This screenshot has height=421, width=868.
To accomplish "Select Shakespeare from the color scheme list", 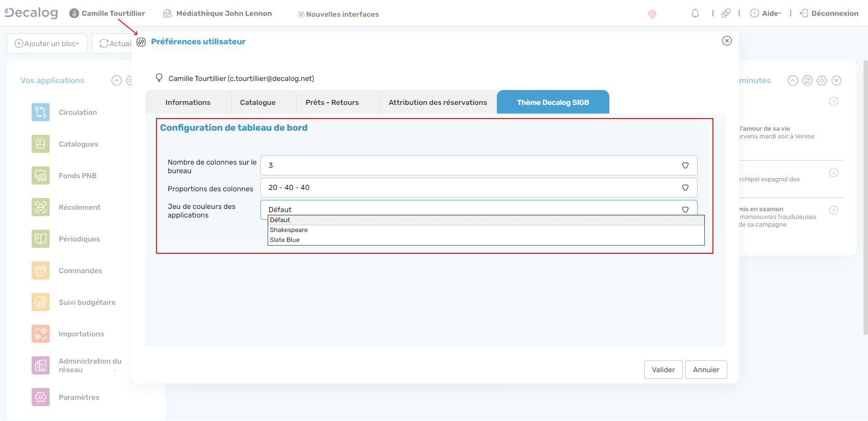I will [289, 230].
